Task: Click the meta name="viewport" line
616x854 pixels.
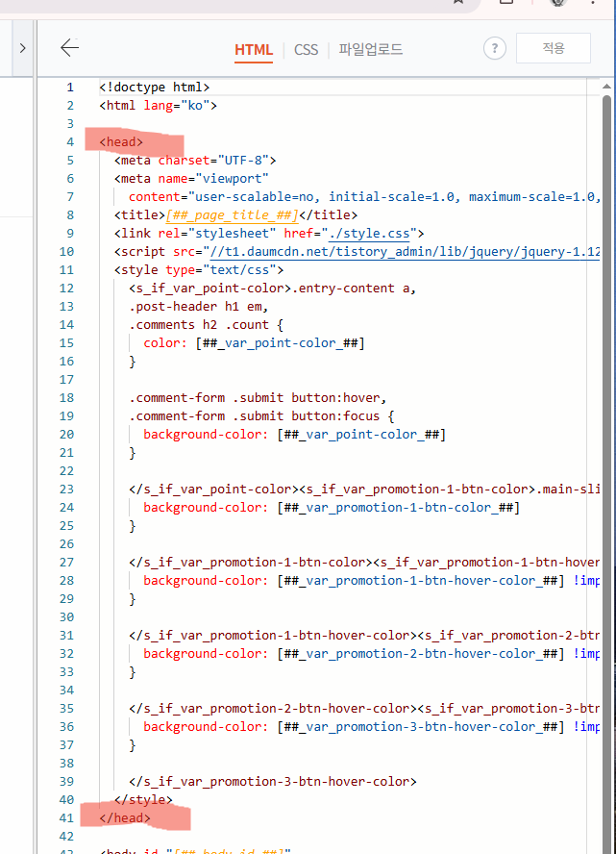Action: pyautogui.click(x=191, y=178)
